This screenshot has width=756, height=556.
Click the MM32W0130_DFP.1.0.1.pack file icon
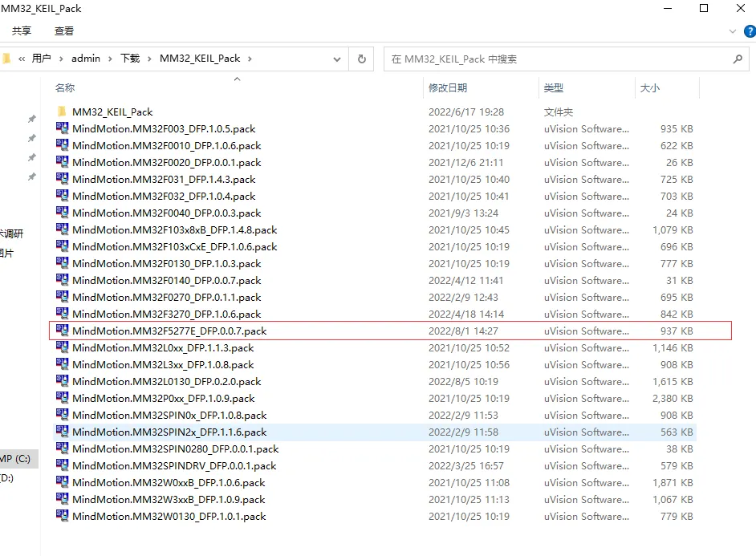[x=62, y=517]
